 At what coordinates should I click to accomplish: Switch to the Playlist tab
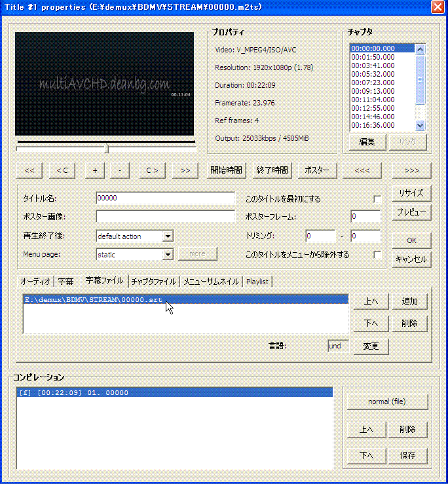tap(257, 282)
